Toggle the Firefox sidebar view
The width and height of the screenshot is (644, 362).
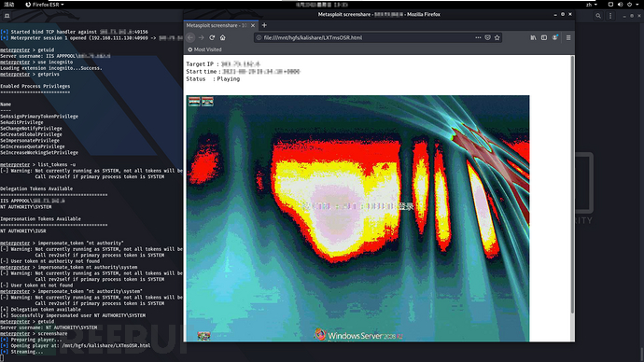pos(544,37)
